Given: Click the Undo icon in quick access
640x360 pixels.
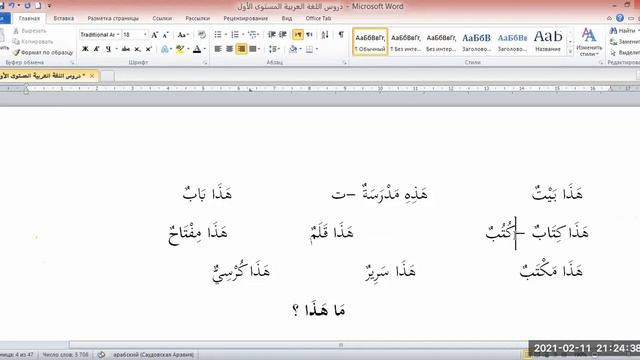Looking at the screenshot, I should coord(12,5).
